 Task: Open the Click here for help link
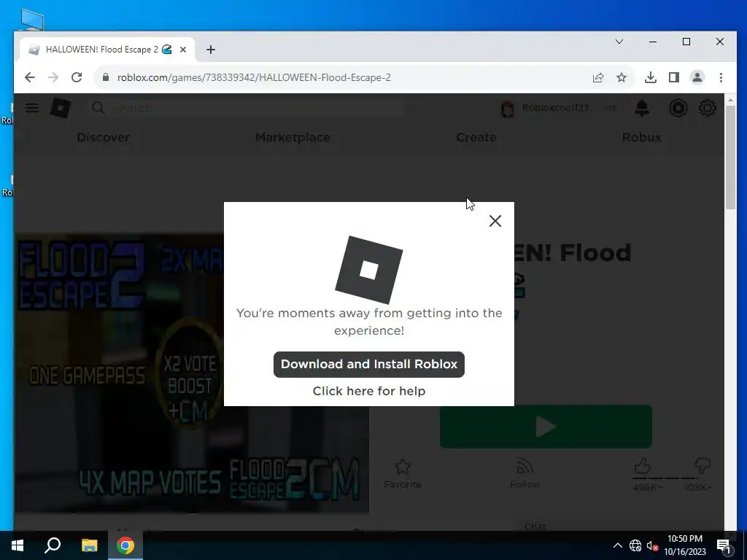coord(368,391)
